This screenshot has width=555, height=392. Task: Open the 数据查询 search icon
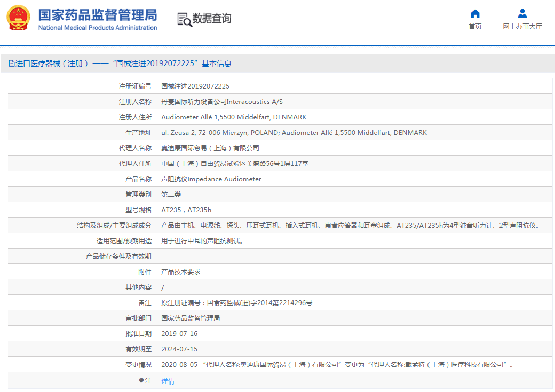pos(185,19)
